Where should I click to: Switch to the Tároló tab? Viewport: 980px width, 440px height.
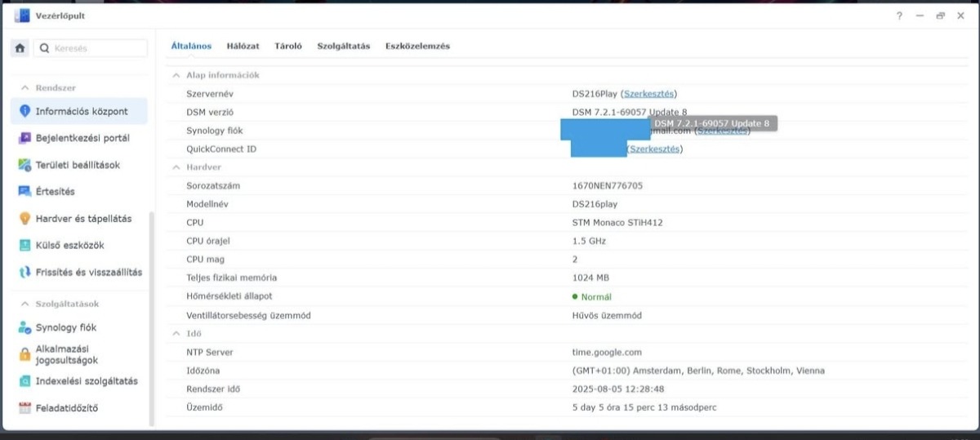tap(289, 47)
